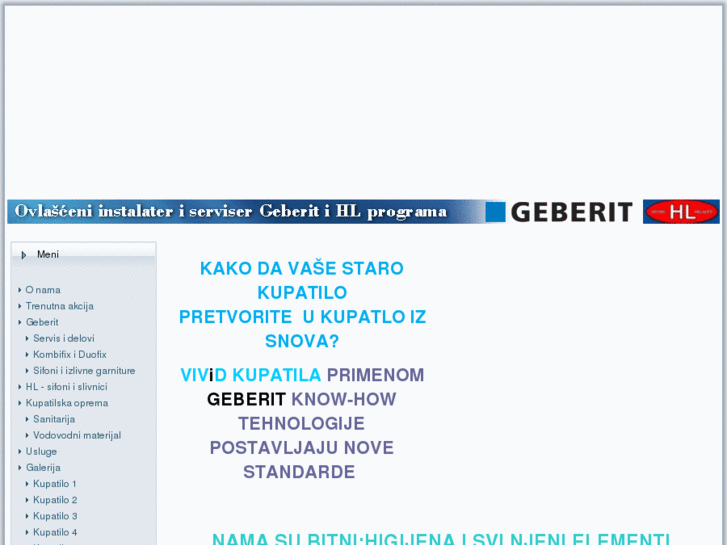Open the Galerija section
This screenshot has height=545, width=727.
43,468
